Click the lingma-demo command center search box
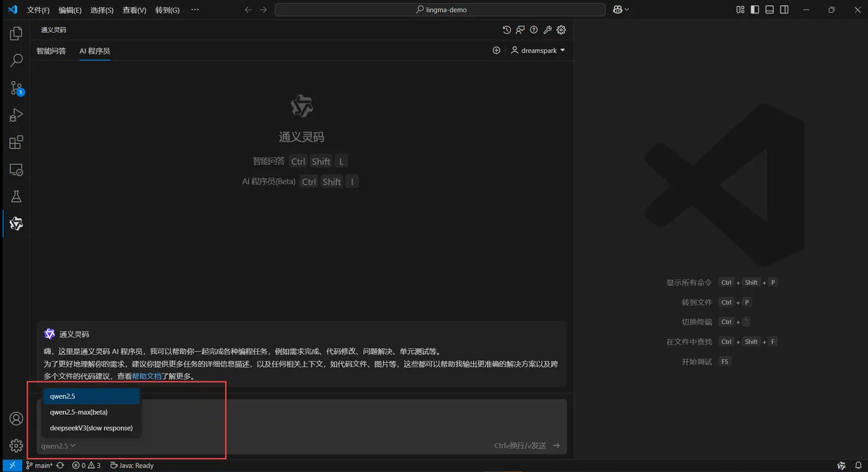The height and width of the screenshot is (472, 868). 440,10
